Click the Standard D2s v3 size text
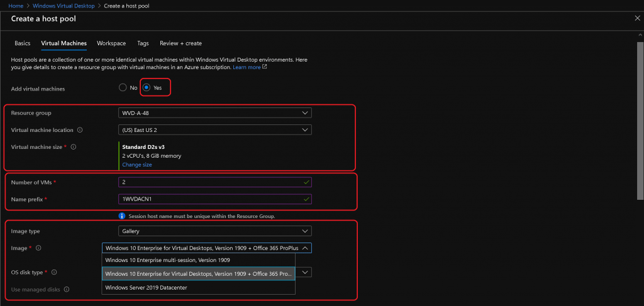This screenshot has width=644, height=306. 144,147
